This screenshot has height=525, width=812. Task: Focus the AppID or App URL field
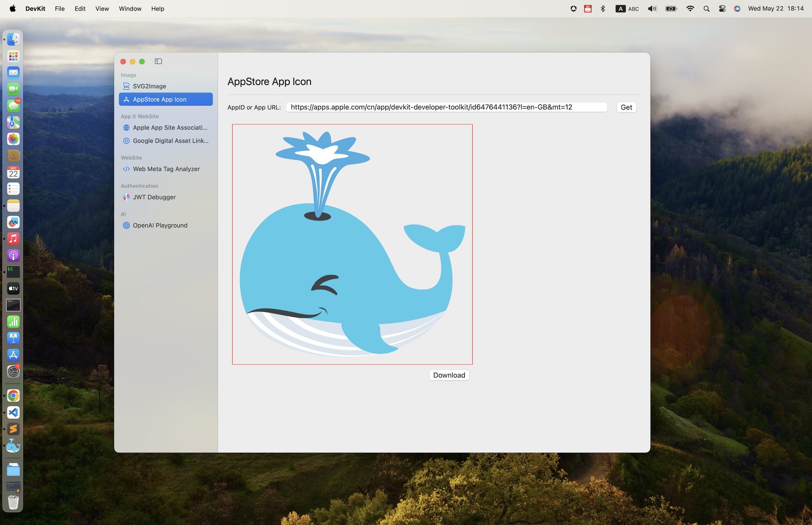446,107
